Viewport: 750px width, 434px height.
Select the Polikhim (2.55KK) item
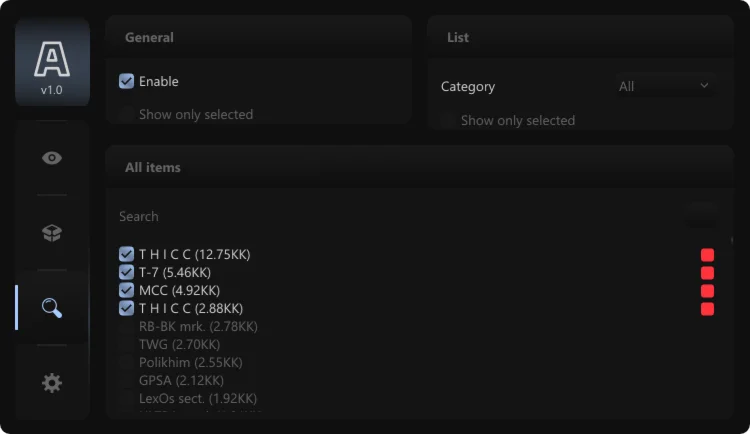click(127, 362)
